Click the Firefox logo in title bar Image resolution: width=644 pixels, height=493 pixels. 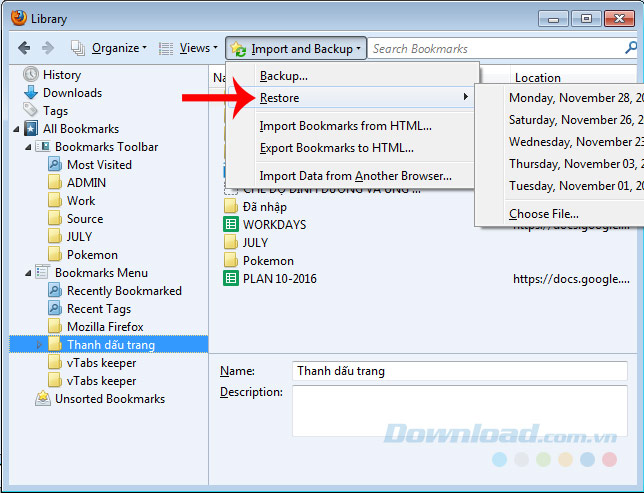click(x=18, y=18)
